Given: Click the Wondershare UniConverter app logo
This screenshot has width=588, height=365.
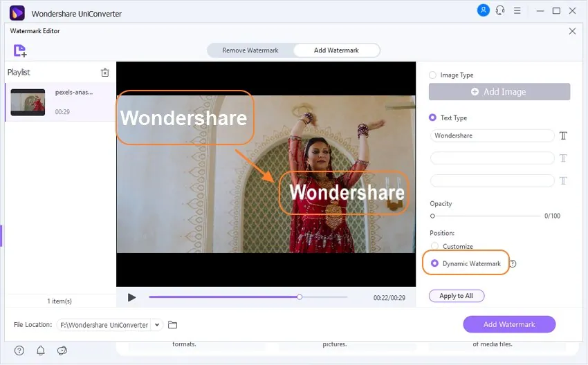Looking at the screenshot, I should 17,13.
